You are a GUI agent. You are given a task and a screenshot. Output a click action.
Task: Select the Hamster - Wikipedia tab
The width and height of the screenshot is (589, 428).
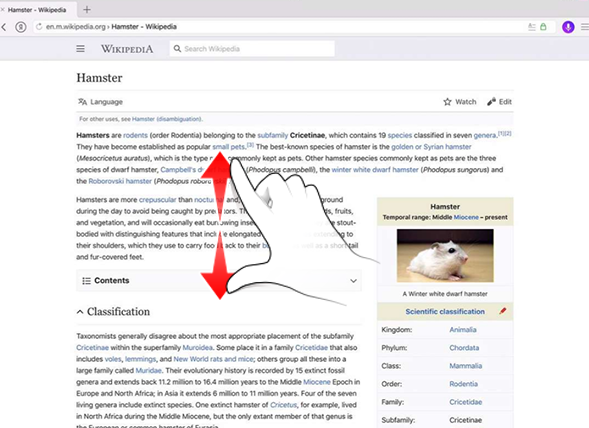[37, 10]
